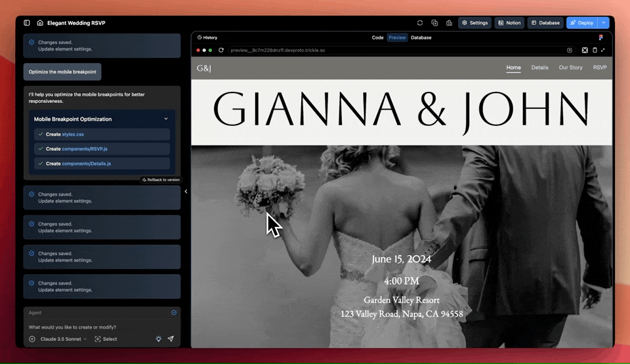Click the 'Optimize the mobile breakpoint' message
Viewport: 630px width, 364px height.
point(62,72)
